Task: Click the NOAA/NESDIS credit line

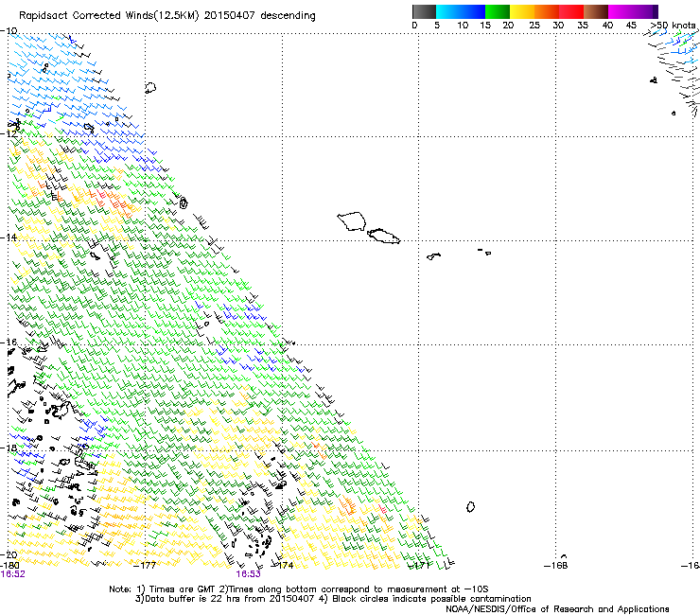Action: click(x=557, y=609)
